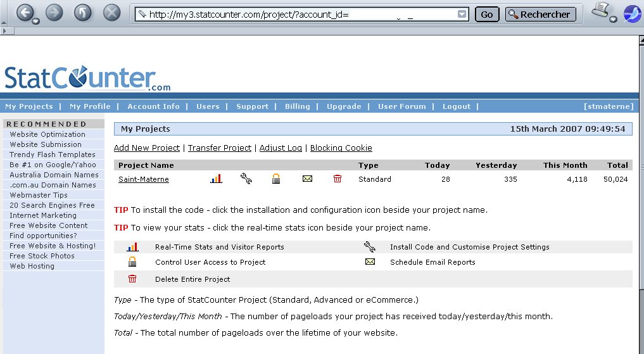Viewport: 644px width, 354px height.
Task: Open Australia Domain Names sidebar link
Action: click(x=54, y=175)
